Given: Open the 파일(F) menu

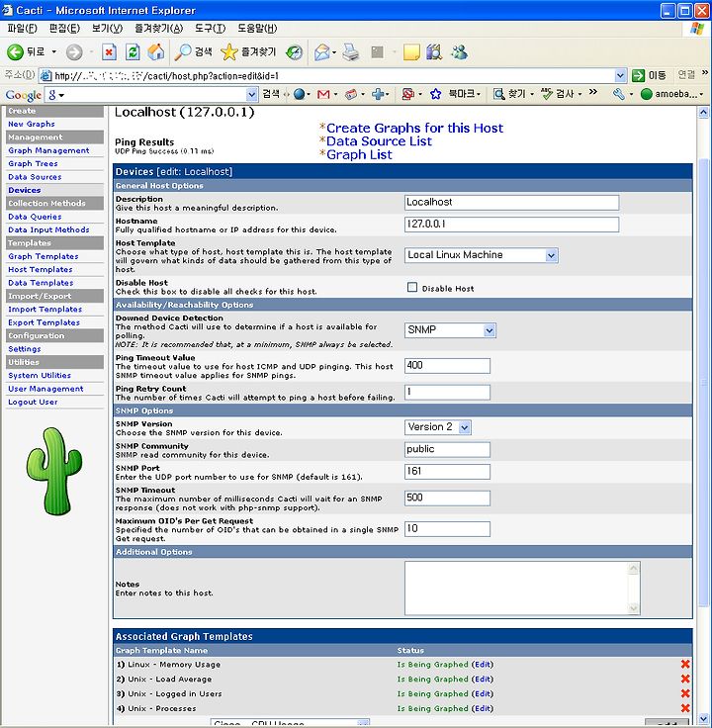Looking at the screenshot, I should (23, 29).
